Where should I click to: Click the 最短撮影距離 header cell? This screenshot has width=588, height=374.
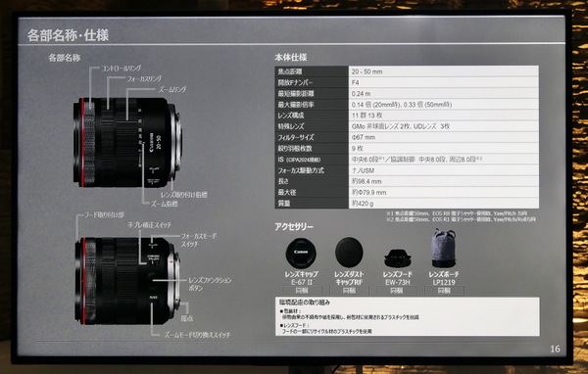coord(312,93)
